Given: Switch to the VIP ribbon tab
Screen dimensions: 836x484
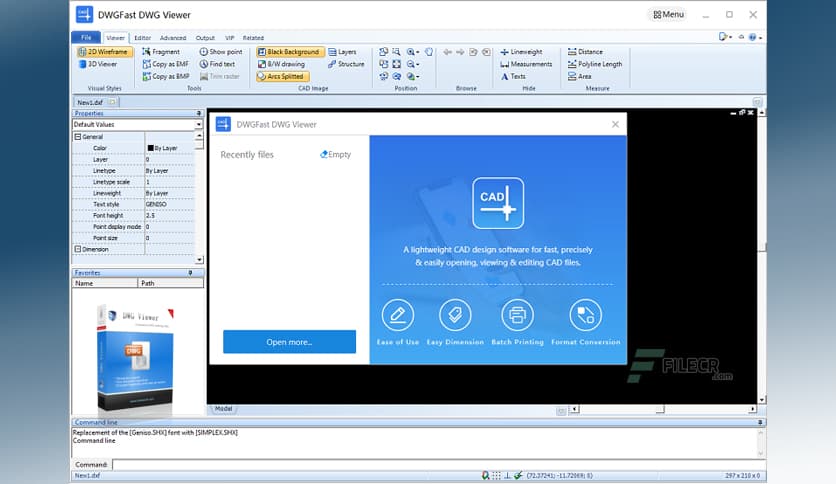Looking at the screenshot, I should click(230, 38).
